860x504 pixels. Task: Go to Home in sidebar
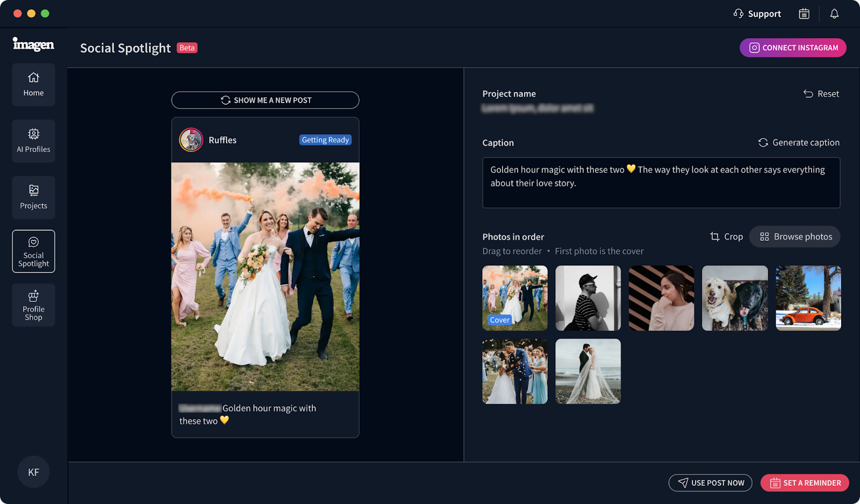click(33, 85)
